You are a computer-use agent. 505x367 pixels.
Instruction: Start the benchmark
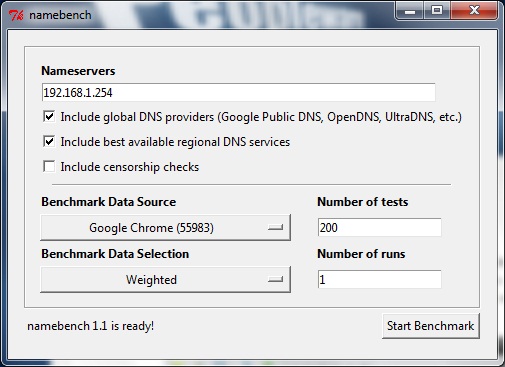tap(431, 326)
